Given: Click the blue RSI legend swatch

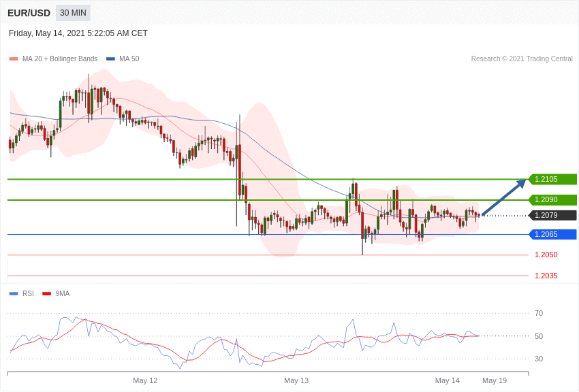Looking at the screenshot, I should (14, 293).
